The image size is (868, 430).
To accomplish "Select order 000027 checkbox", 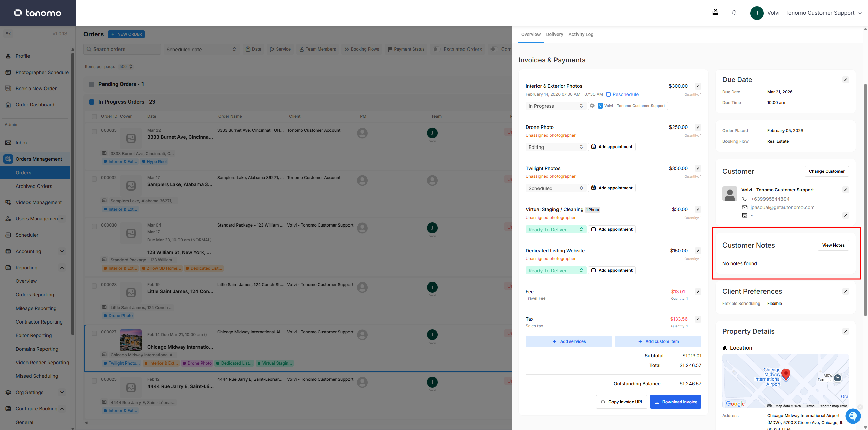I will (94, 333).
